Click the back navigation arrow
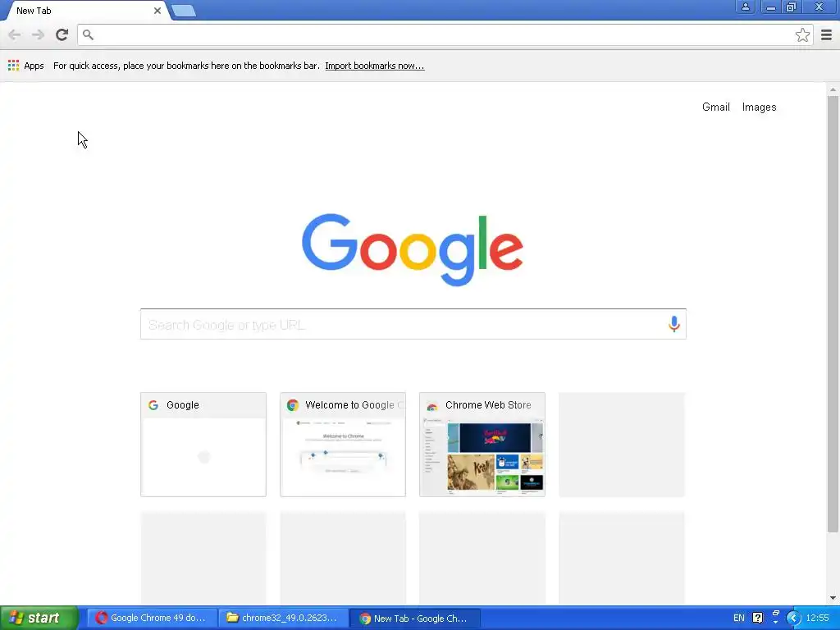The width and height of the screenshot is (840, 630). point(15,34)
